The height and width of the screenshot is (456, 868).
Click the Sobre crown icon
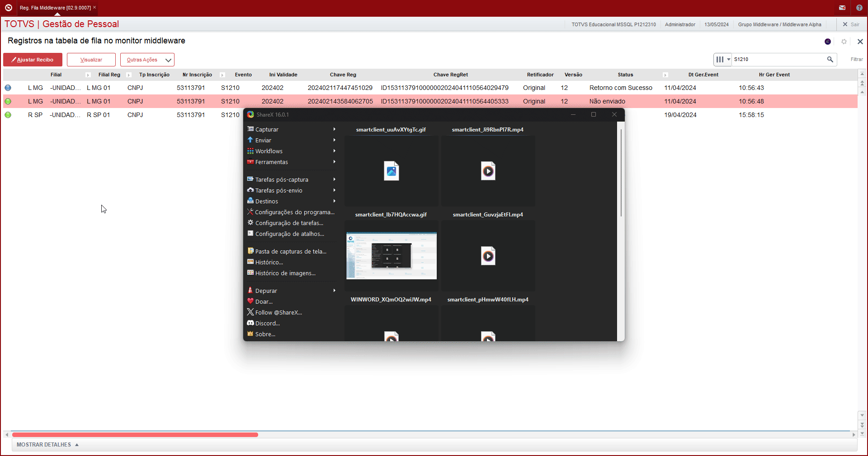[250, 334]
